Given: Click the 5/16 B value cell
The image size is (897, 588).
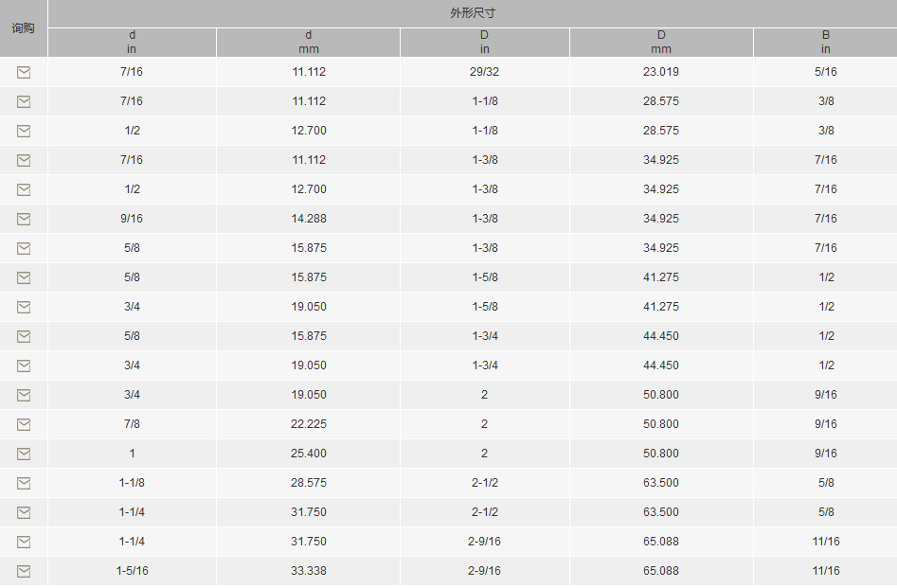Looking at the screenshot, I should pyautogui.click(x=826, y=72).
